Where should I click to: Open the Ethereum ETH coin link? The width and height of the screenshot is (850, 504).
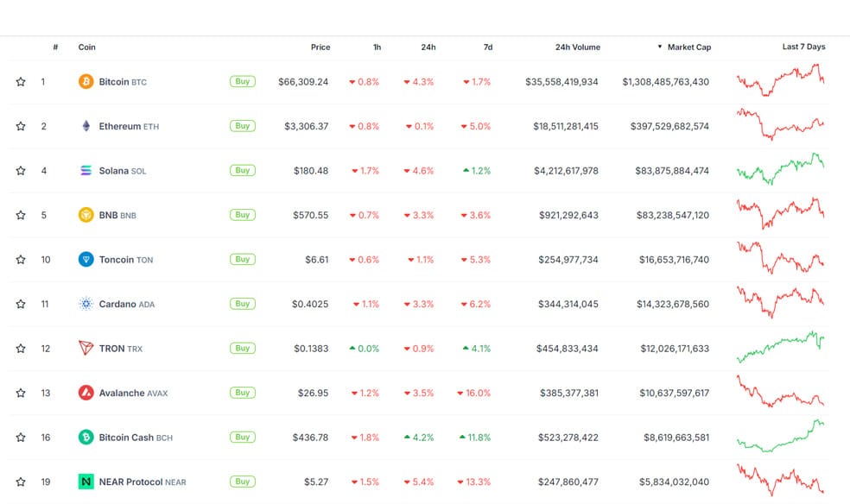pyautogui.click(x=129, y=126)
